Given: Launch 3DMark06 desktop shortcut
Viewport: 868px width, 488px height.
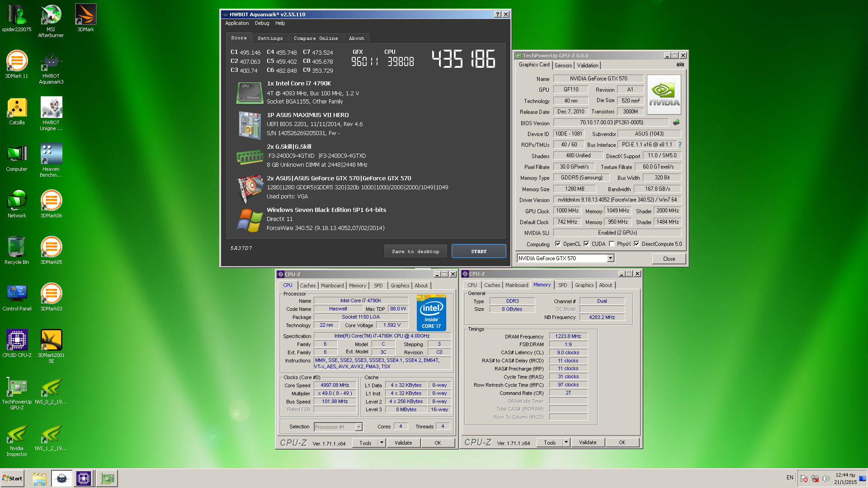Looking at the screenshot, I should coord(51,204).
